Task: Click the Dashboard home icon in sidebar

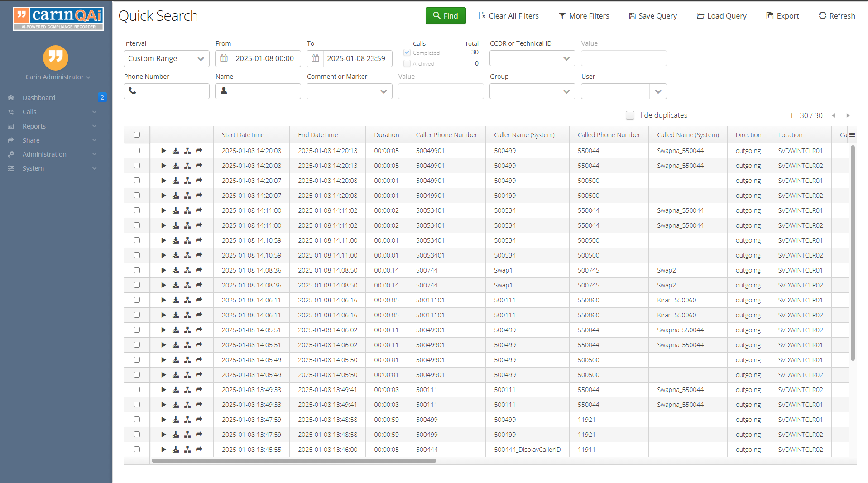Action: [11, 98]
